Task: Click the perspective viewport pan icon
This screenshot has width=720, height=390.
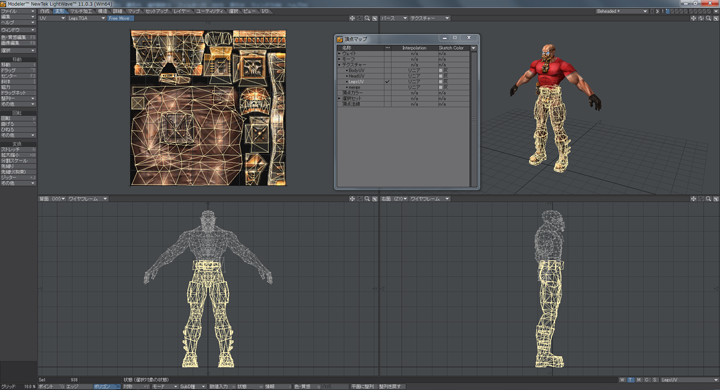Action: (x=693, y=18)
